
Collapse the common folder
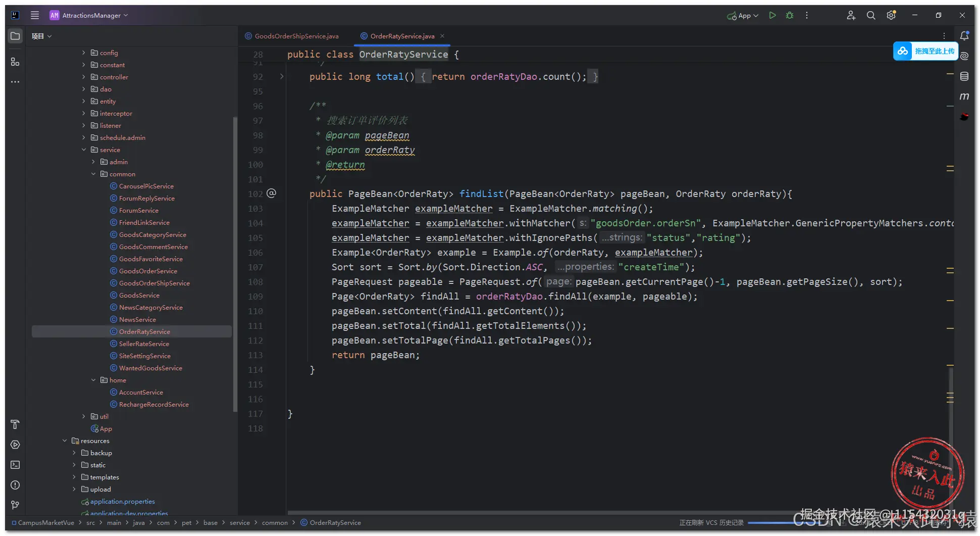tap(93, 174)
